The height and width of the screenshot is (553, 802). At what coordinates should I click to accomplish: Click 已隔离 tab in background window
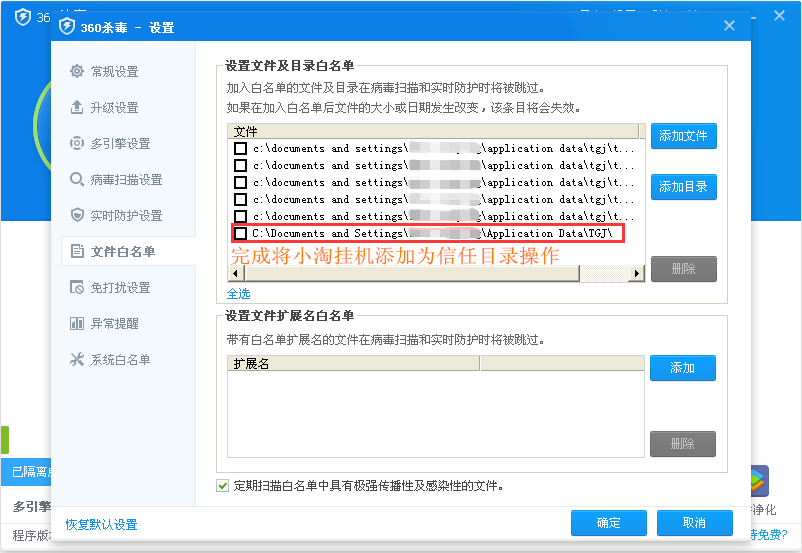point(27,472)
